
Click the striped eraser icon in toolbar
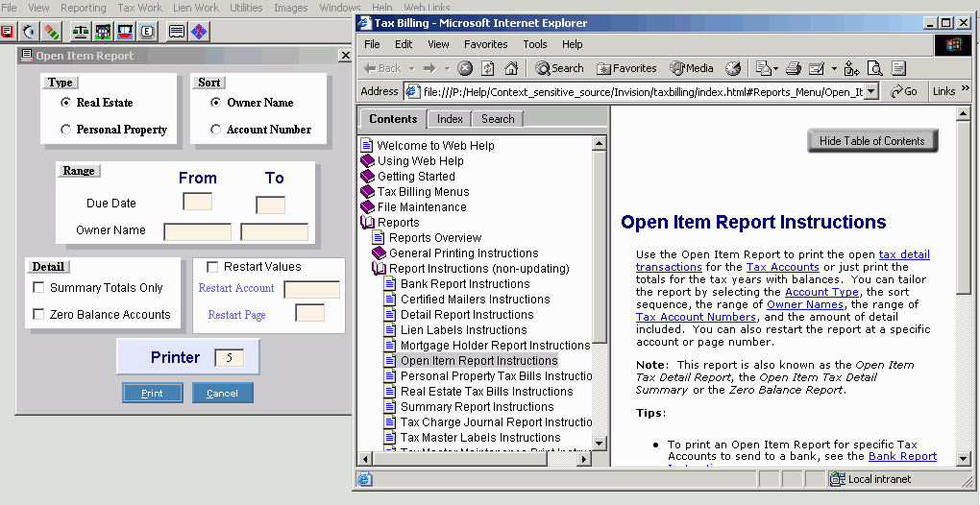[53, 31]
